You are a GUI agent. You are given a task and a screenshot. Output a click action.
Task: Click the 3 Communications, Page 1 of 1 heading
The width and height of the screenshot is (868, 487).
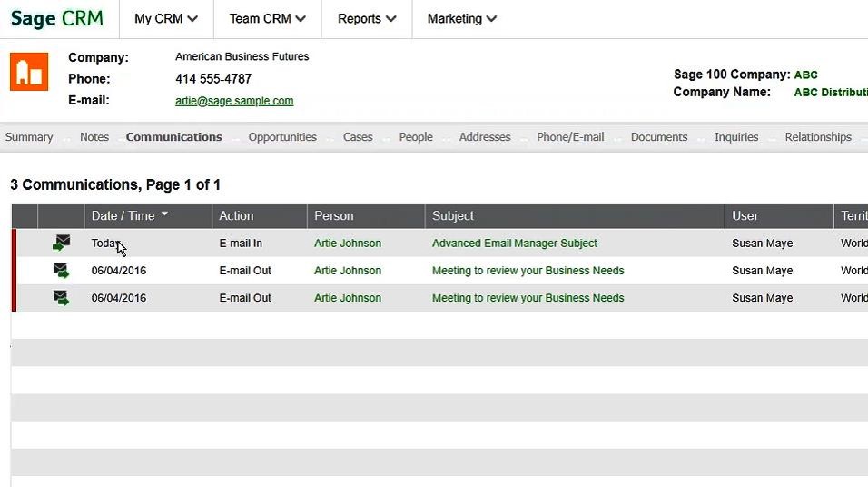(115, 184)
